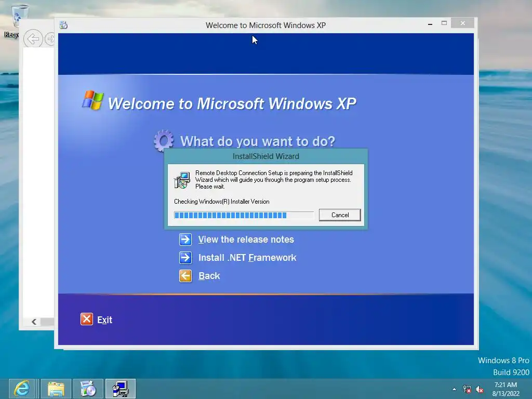Click the 'Welcome to Microsoft Windows XP' banner heading

tap(232, 103)
